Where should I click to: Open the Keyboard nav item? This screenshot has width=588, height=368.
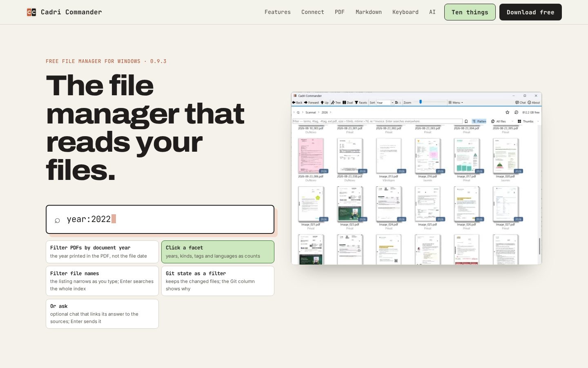[405, 12]
